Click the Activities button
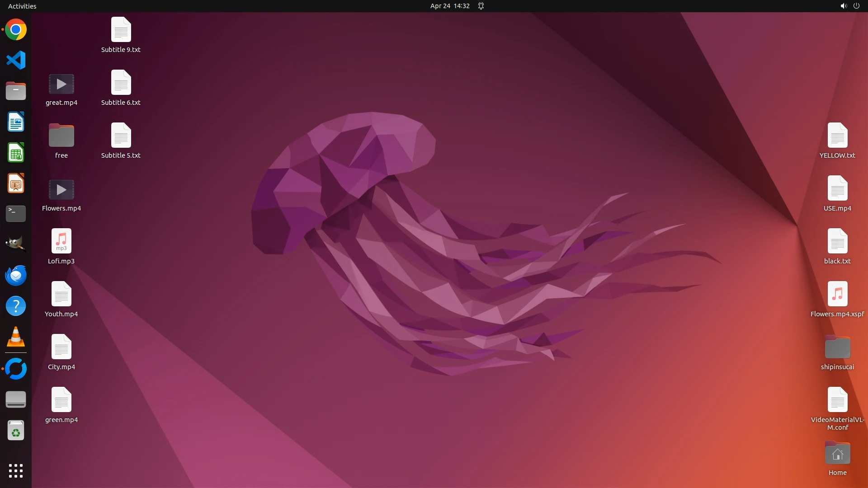Image resolution: width=868 pixels, height=488 pixels. tap(22, 6)
